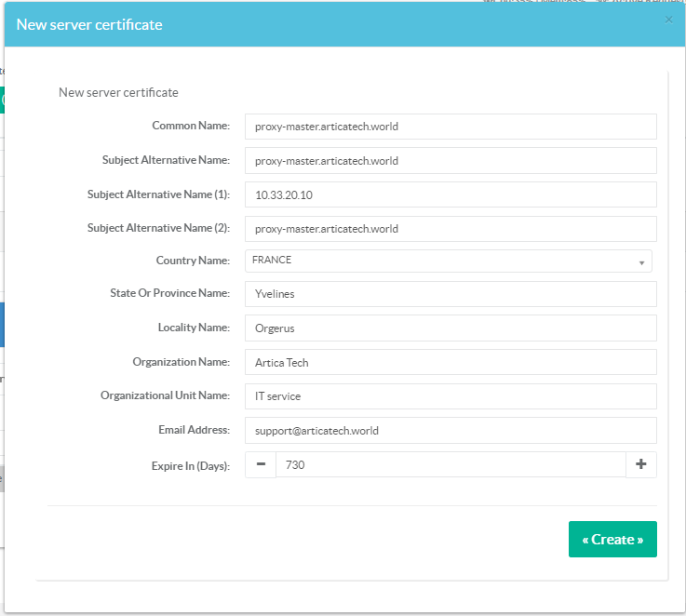
Task: Increase expiry days with the plus button
Action: (x=640, y=464)
